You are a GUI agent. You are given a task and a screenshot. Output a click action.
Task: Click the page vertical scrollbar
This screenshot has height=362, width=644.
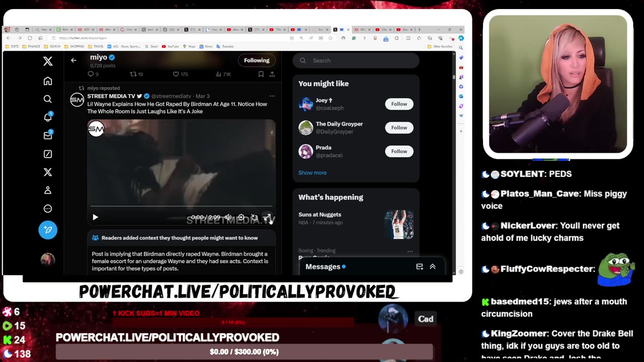(x=454, y=163)
